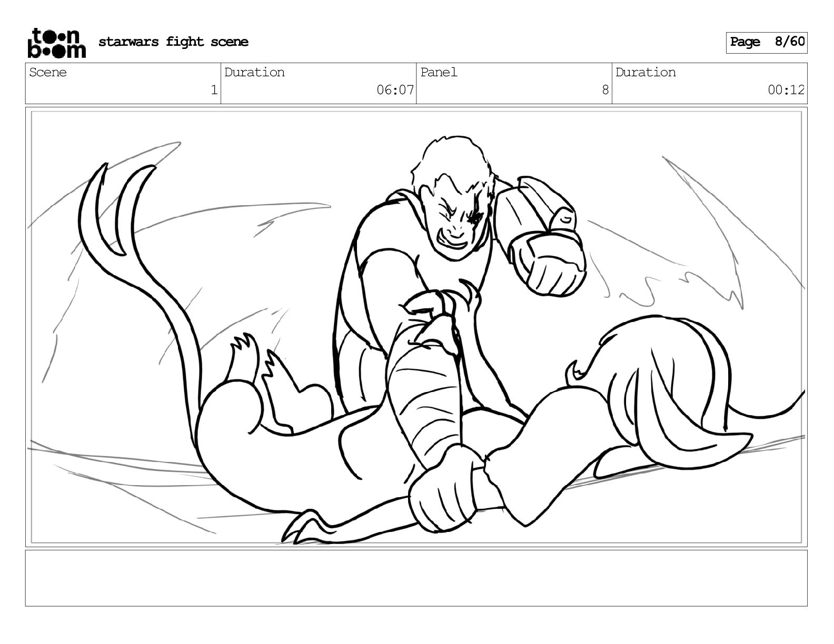This screenshot has width=834, height=644.
Task: Click the 'Panel' header label
Action: (439, 72)
